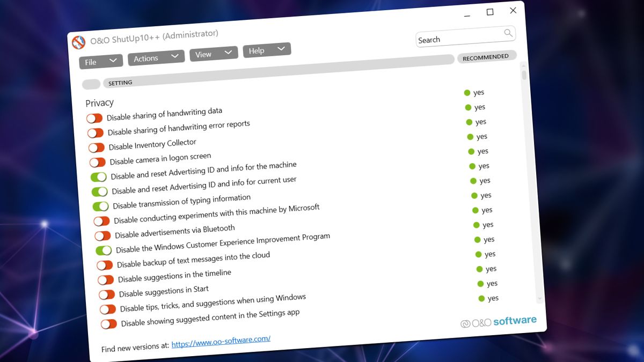Screen dimensions: 644x362
Task: Click text 'Disable camera in logon screen'
Action: pos(160,158)
